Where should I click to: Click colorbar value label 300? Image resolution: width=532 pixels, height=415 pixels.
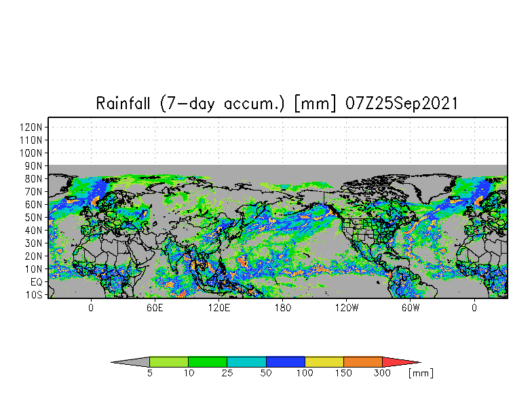382,373
